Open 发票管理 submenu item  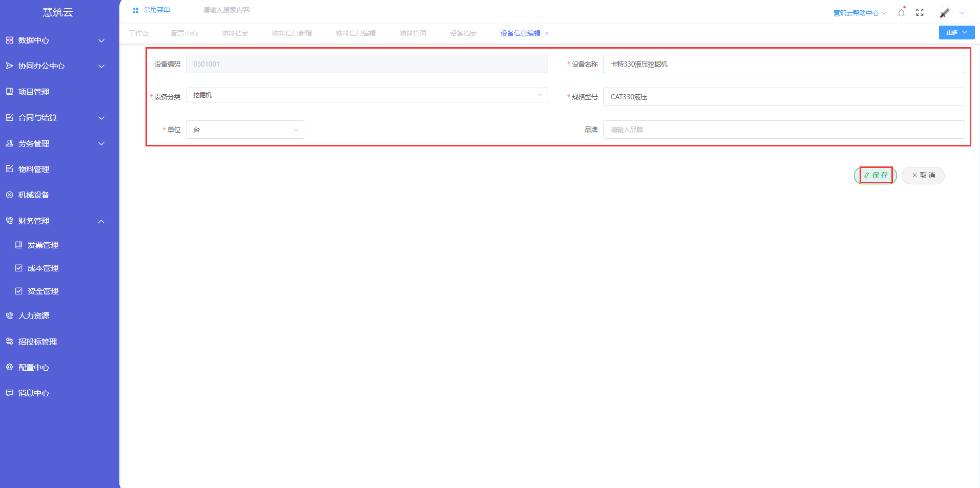tap(43, 245)
